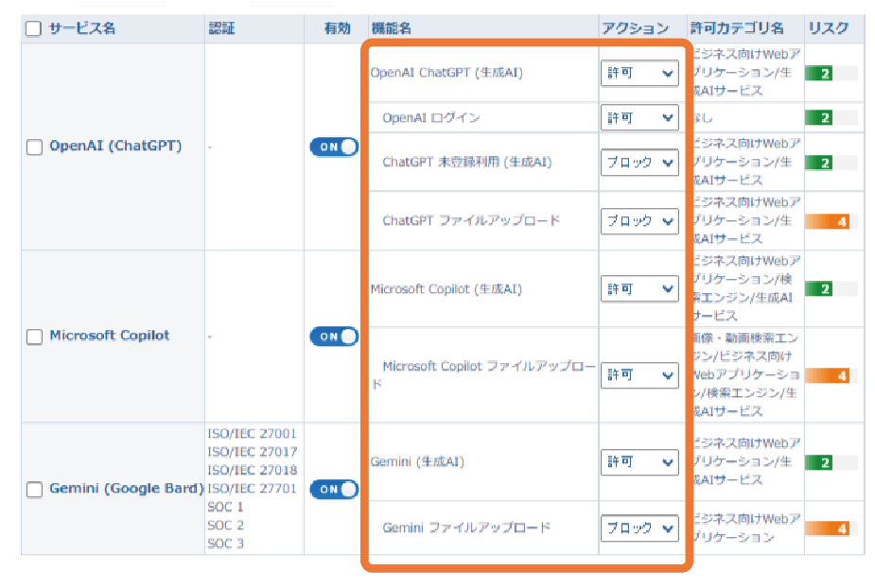Click the リスク column header
875x588 pixels.
click(829, 28)
